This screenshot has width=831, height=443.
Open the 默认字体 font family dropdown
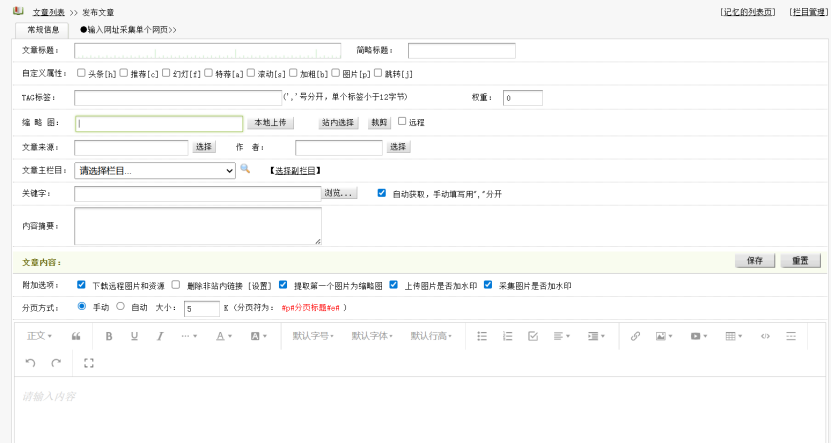click(x=373, y=336)
